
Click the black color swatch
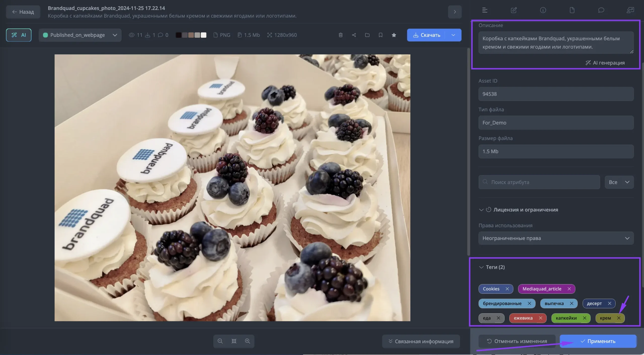point(178,35)
